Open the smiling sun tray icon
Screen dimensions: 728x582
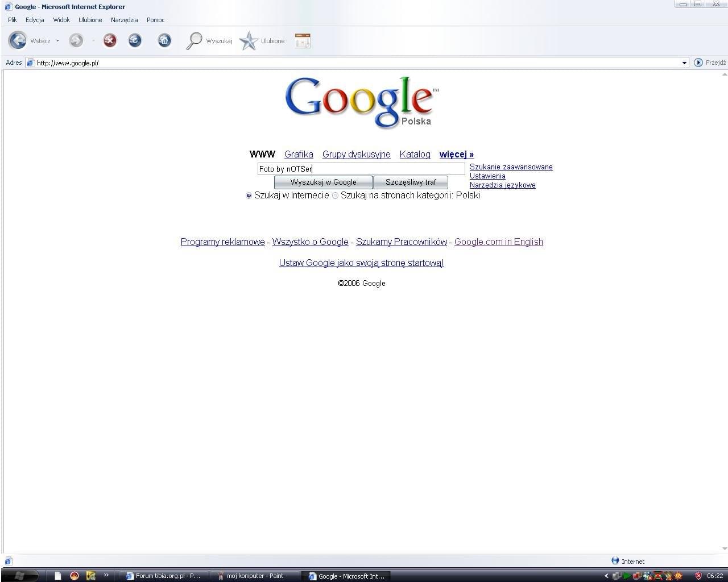tap(678, 576)
